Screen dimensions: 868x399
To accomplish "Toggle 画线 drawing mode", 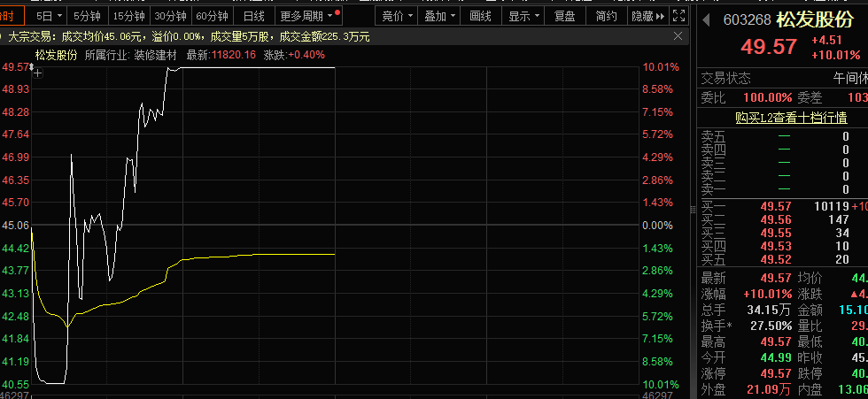I will (x=480, y=16).
